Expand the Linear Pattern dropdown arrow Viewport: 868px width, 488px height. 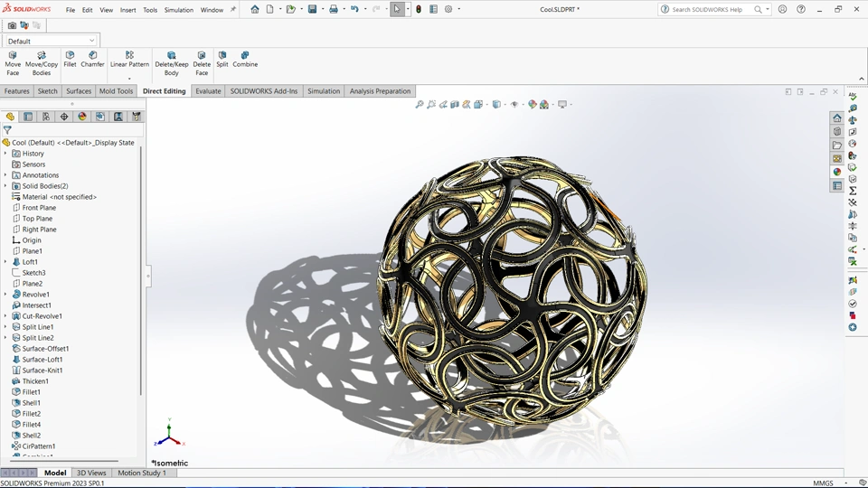(x=129, y=79)
